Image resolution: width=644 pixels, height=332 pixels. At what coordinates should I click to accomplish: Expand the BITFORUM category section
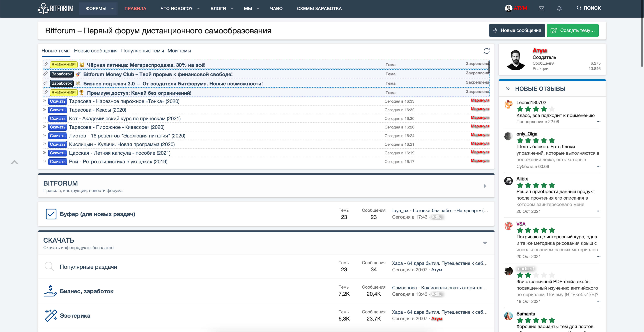click(485, 186)
